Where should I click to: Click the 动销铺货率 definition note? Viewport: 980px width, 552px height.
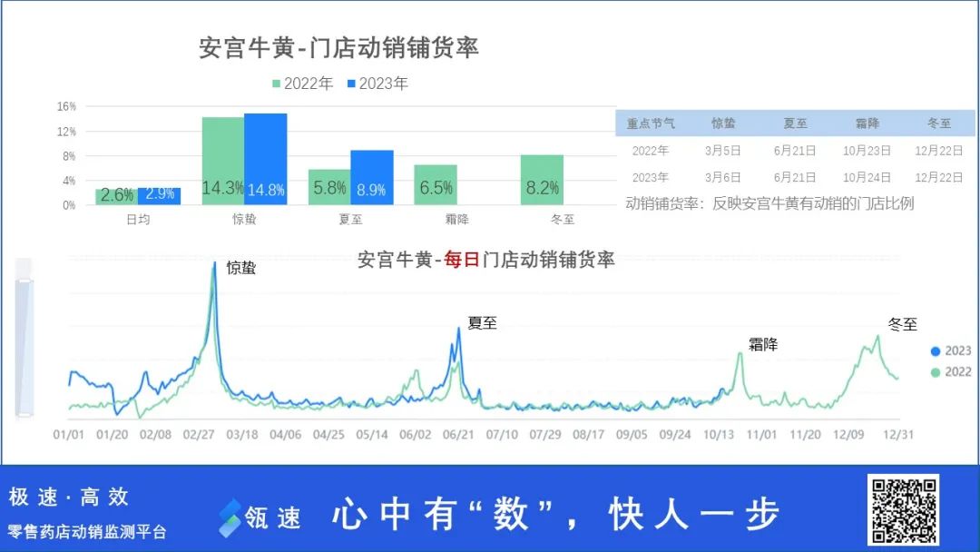pos(770,203)
